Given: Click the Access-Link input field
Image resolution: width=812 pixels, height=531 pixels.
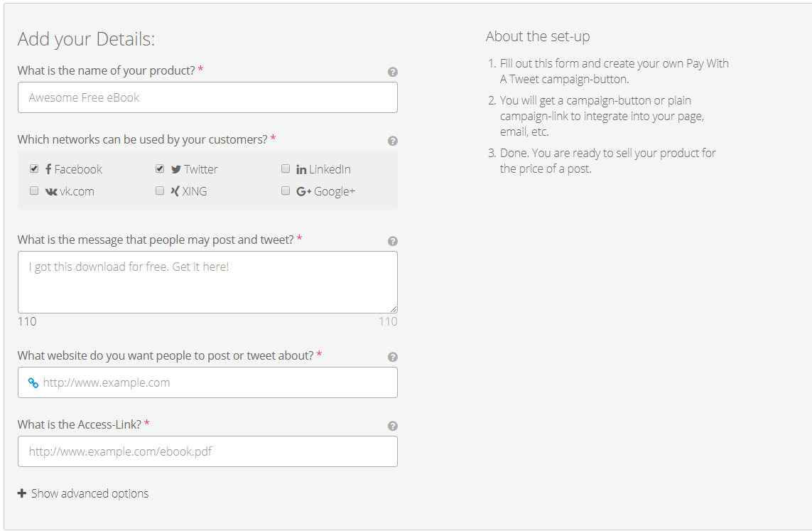Looking at the screenshot, I should tap(207, 451).
